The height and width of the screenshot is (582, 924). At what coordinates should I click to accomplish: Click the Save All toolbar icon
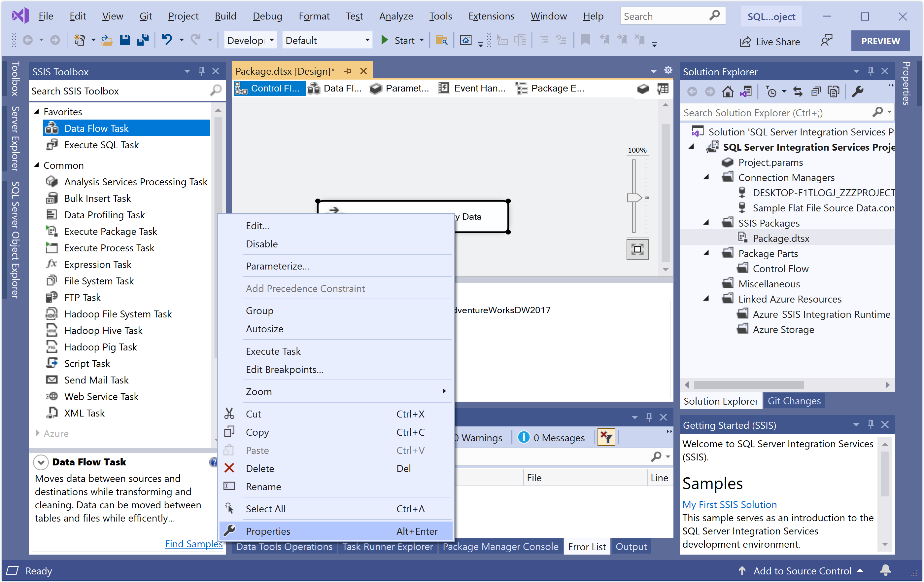[x=143, y=40]
